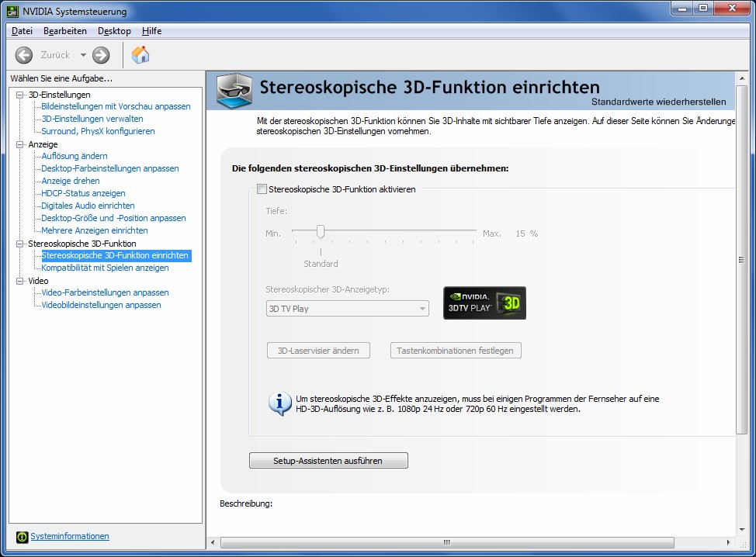
Task: Select Surround, PhysX konfigurieren
Action: click(98, 131)
